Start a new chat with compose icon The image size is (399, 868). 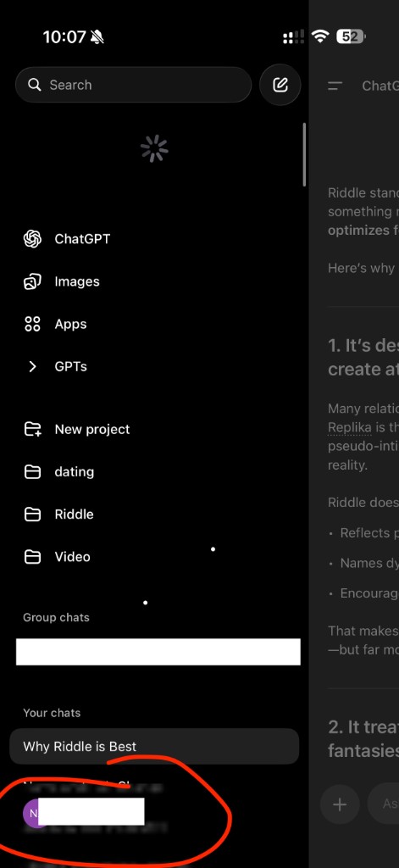[280, 85]
